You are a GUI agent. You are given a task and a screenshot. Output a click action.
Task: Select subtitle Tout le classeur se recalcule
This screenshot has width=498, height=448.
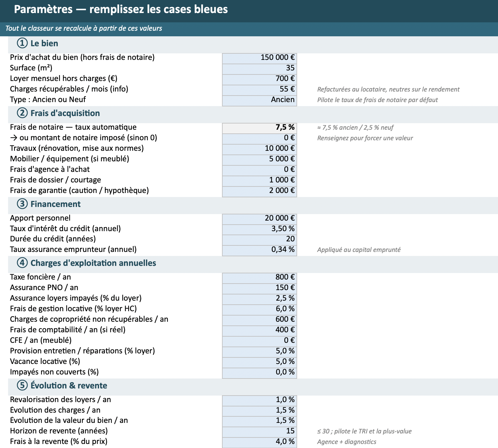[84, 29]
